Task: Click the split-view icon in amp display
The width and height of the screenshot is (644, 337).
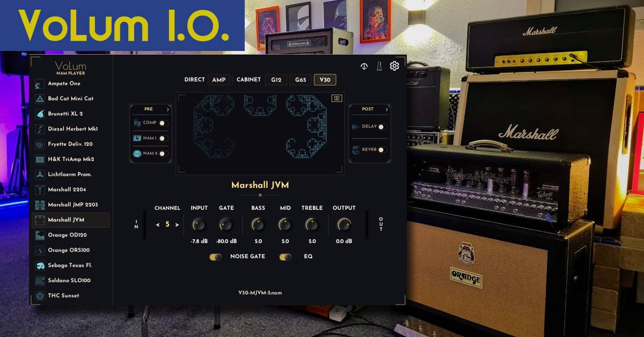Action: point(336,98)
